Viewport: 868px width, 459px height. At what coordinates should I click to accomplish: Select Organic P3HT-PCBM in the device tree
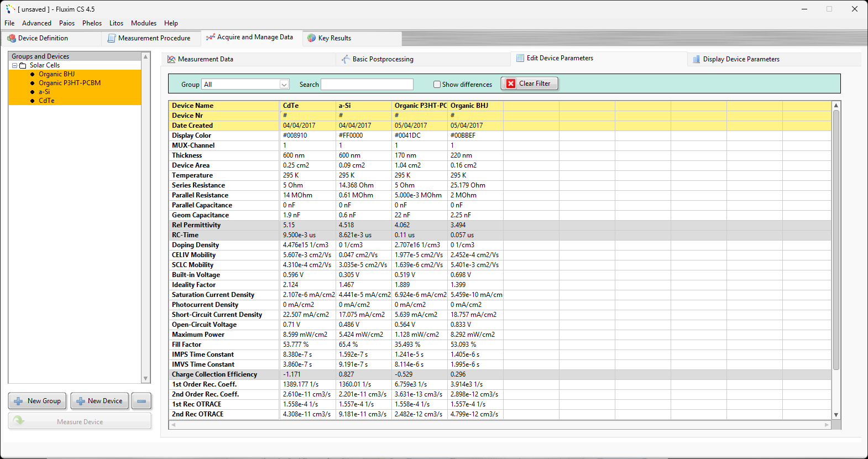[x=70, y=83]
